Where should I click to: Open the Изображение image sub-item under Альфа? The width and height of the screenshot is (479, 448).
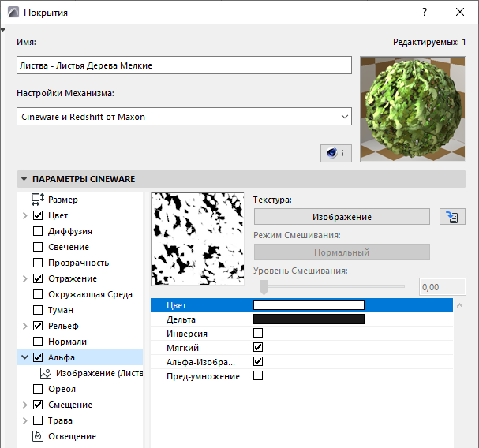pos(92,373)
